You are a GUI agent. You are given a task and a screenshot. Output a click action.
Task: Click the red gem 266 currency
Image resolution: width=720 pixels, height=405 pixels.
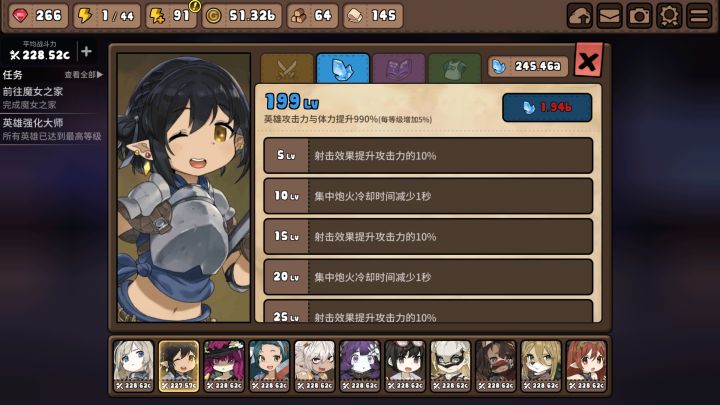39,16
